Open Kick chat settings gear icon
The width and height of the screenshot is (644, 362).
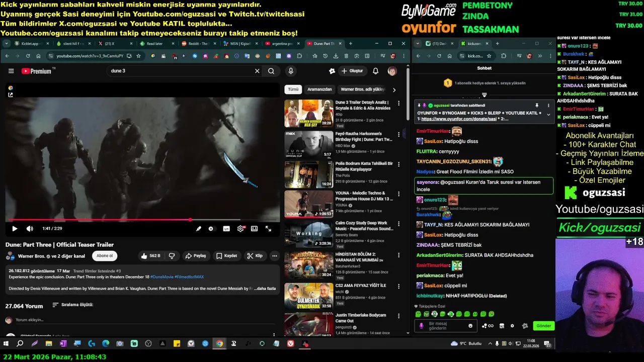pos(512,326)
